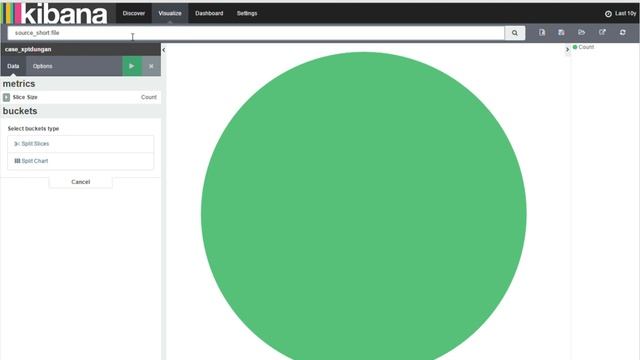
Task: Collapse the left sidebar with chevron
Action: pyautogui.click(x=164, y=50)
